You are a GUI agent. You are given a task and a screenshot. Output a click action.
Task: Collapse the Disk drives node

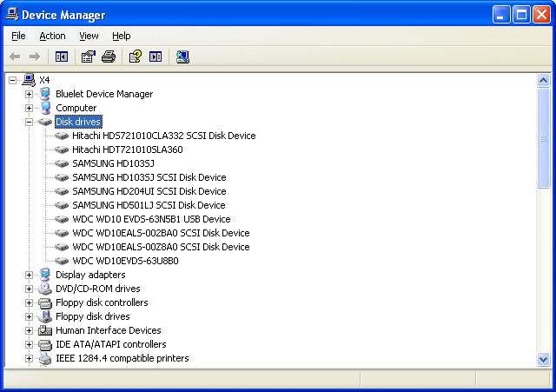coord(29,122)
